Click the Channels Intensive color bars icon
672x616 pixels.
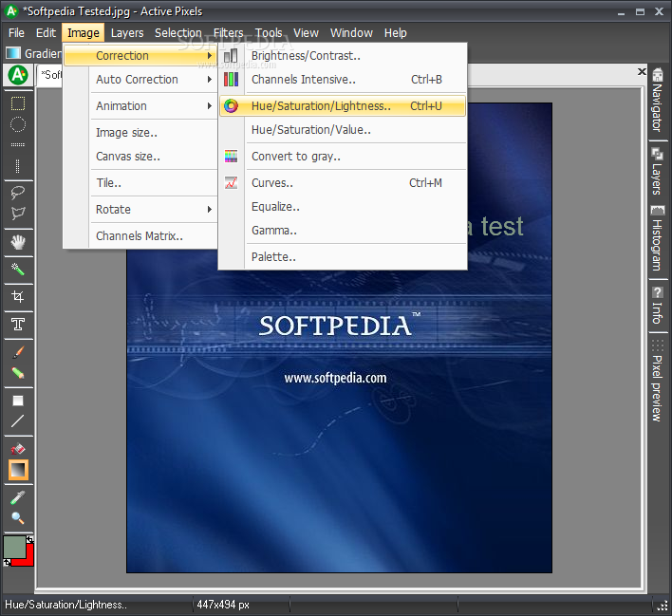(231, 80)
